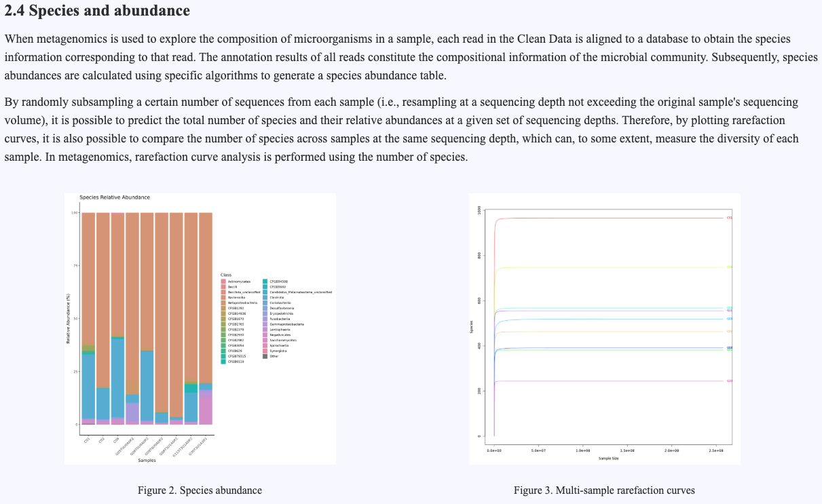
Task: Click the lowest magenta rarefaction curve
Action: click(x=611, y=381)
